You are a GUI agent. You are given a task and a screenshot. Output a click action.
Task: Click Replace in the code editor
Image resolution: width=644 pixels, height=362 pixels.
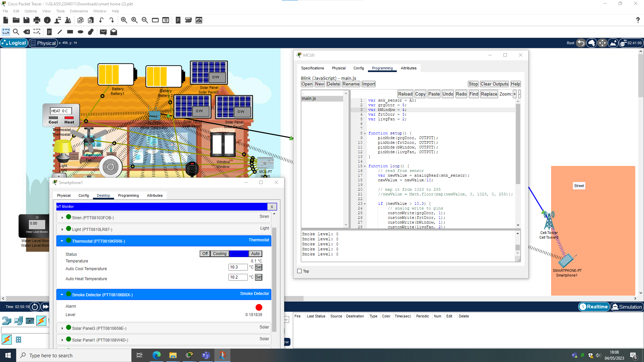point(489,94)
